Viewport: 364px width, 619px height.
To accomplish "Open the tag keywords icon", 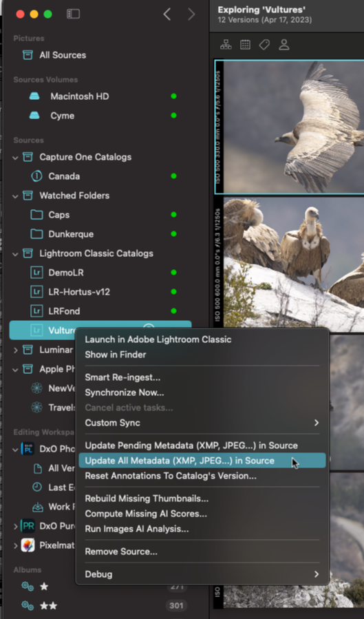I will point(264,45).
